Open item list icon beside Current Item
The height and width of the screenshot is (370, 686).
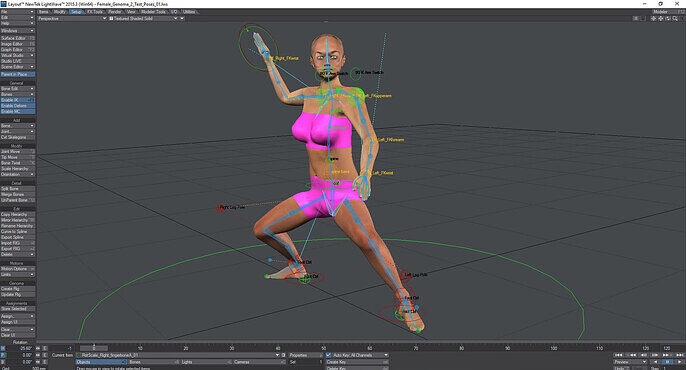click(x=284, y=355)
